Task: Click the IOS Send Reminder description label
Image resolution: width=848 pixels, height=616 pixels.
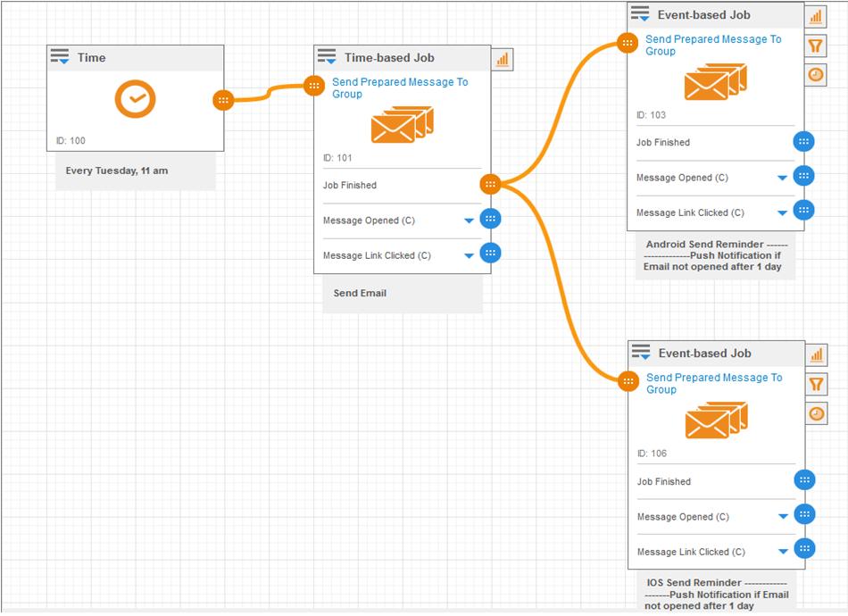Action: [x=717, y=594]
